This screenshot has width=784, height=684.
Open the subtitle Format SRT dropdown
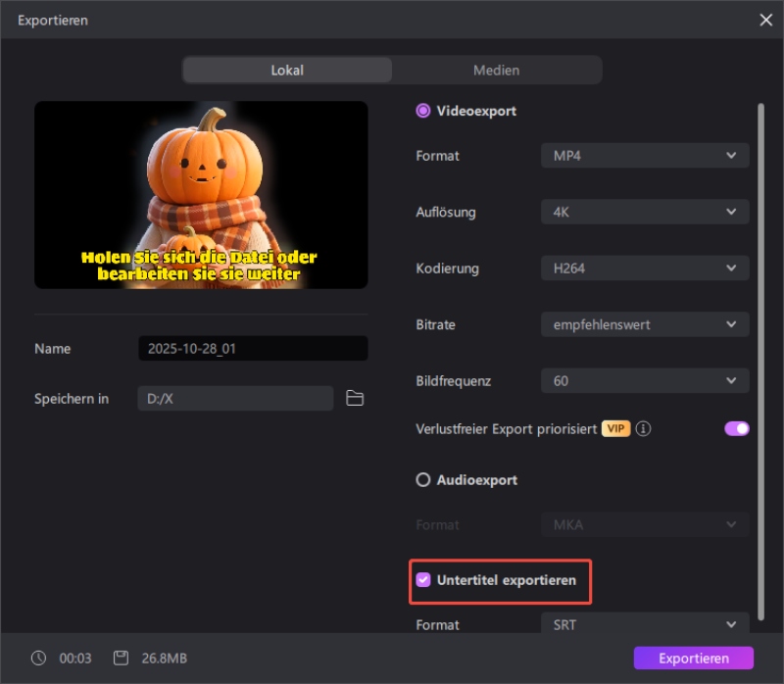pos(645,624)
